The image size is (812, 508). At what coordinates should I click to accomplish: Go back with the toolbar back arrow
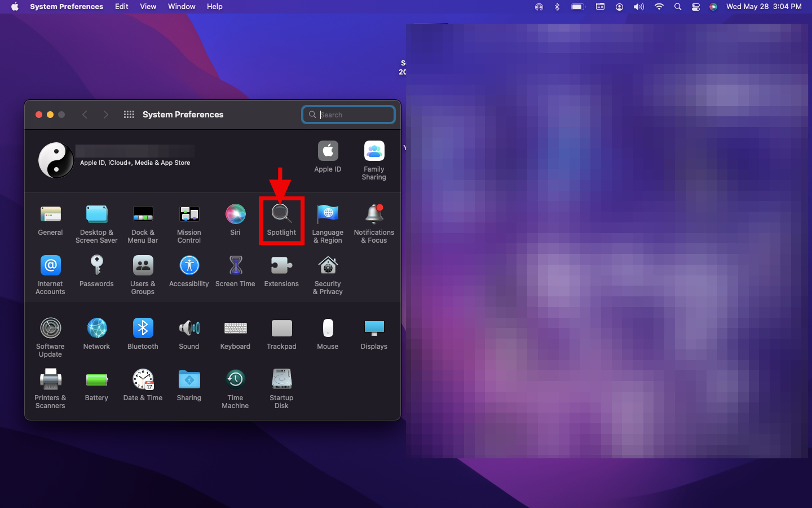(x=85, y=115)
